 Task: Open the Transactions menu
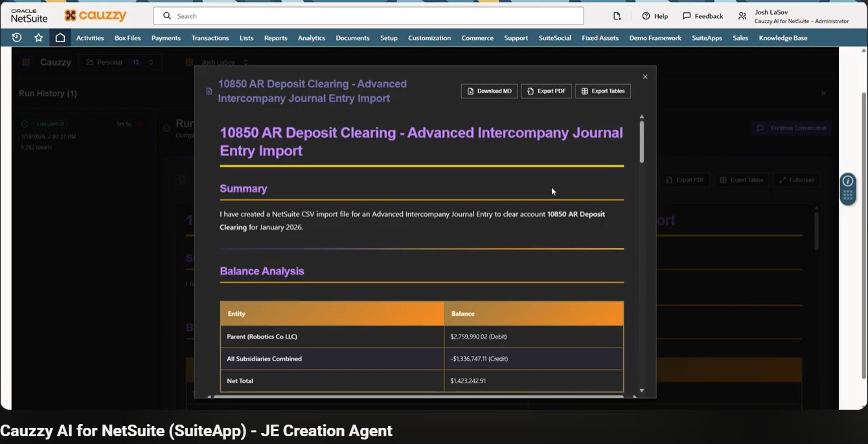210,38
